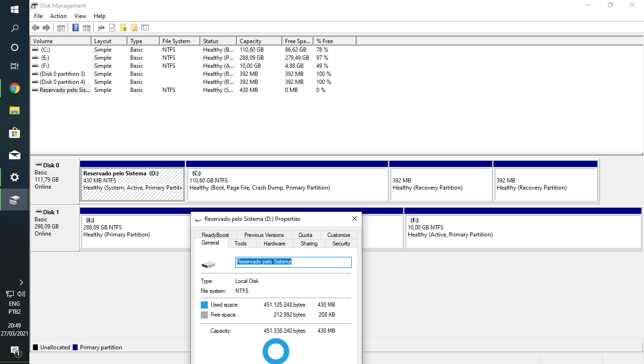Click the blue Primary partition legend swatch
The width and height of the screenshot is (644, 364).
point(75,347)
